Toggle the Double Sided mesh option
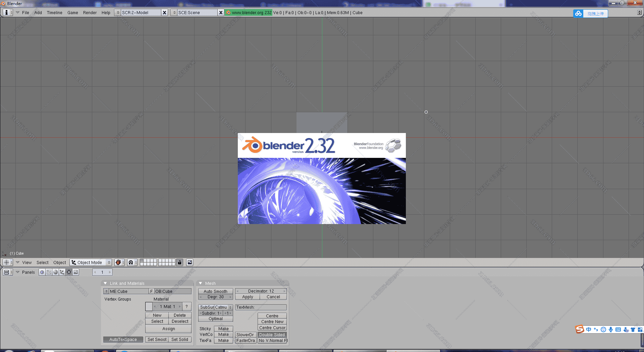The image size is (644, 352). click(272, 335)
